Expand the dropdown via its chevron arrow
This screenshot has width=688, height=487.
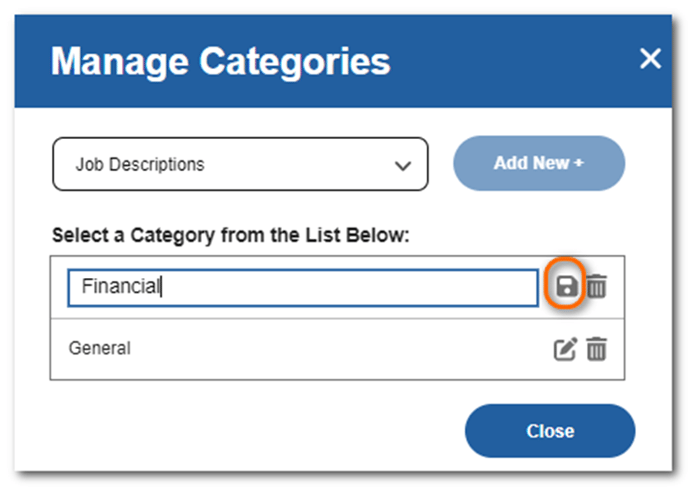tap(402, 166)
